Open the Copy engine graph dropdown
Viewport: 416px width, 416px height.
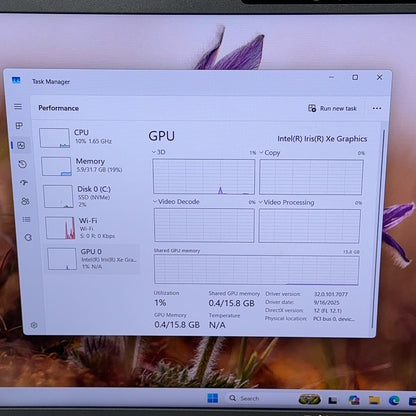pos(270,153)
